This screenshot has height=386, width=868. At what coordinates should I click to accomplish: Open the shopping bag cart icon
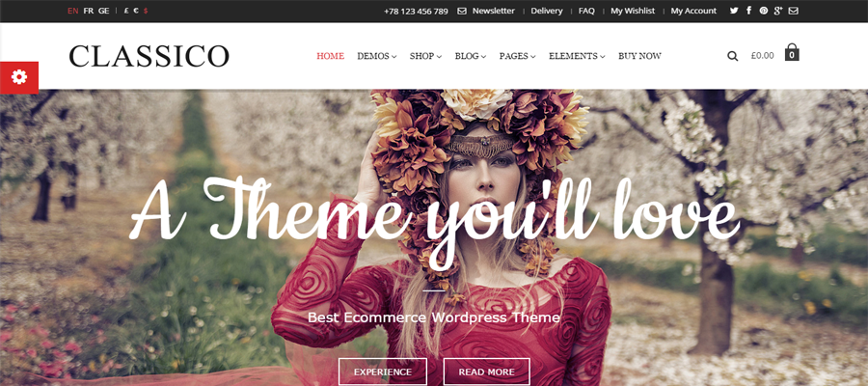tap(792, 52)
